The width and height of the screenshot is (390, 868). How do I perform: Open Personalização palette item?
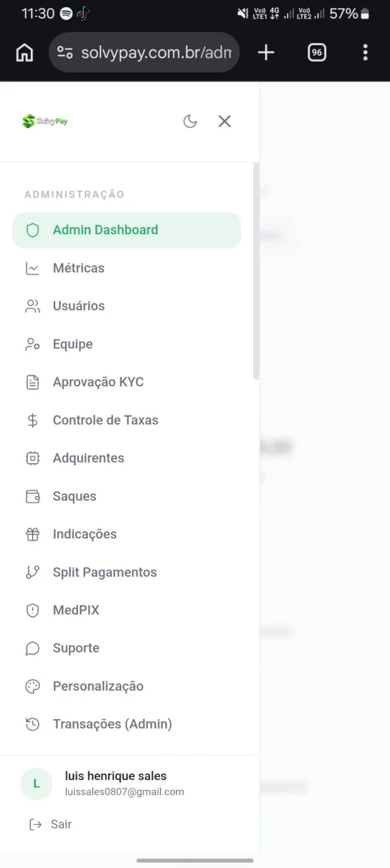(x=127, y=686)
